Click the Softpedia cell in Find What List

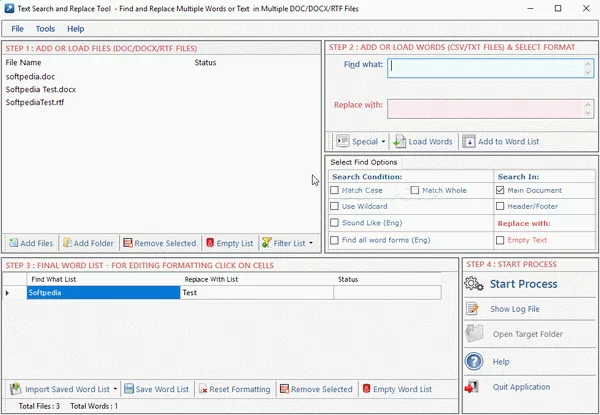103,293
